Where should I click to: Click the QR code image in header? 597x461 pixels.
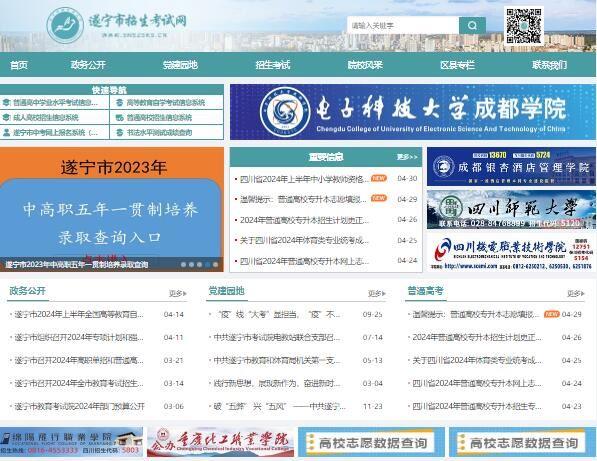click(524, 26)
